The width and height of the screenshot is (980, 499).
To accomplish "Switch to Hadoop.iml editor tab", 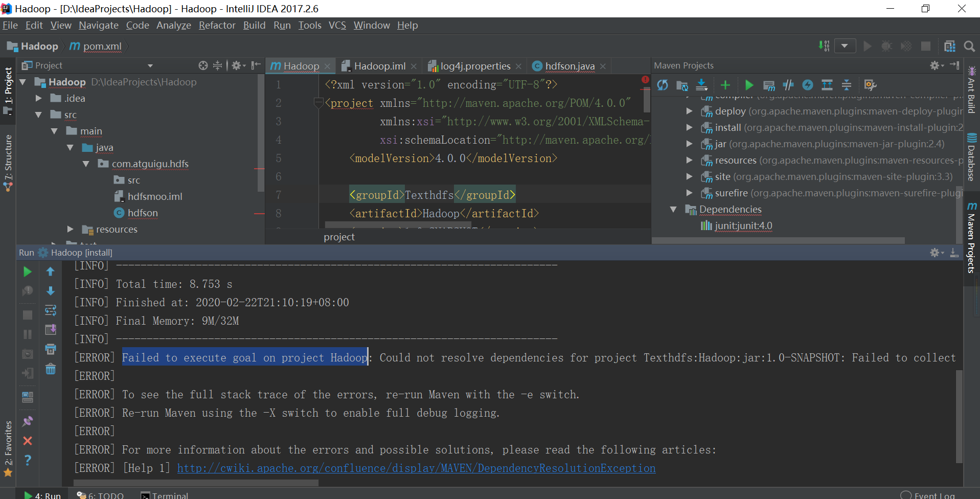I will pyautogui.click(x=380, y=66).
